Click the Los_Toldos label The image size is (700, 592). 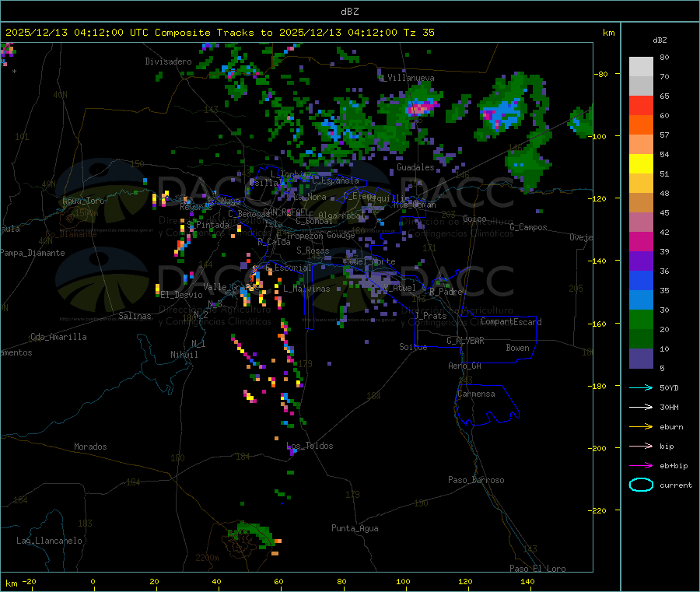310,446
